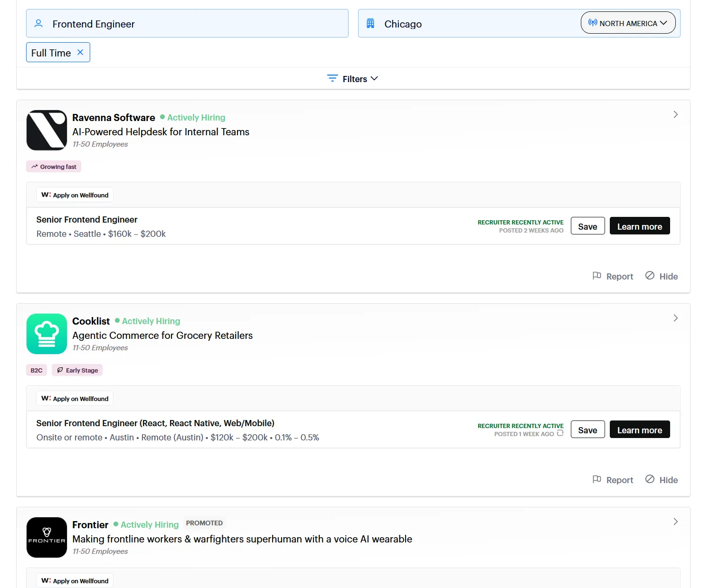710x588 pixels.
Task: Open the NORTH AMERICA region dropdown
Action: point(628,22)
